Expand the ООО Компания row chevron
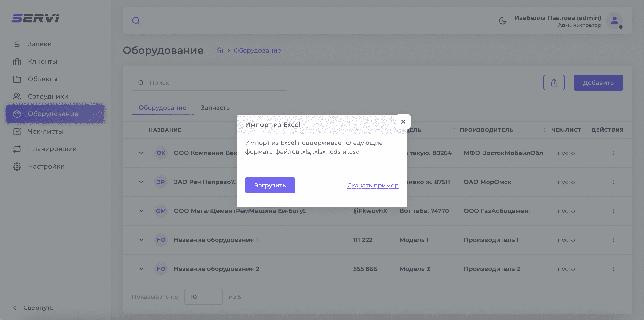Viewport: 644px width, 320px height. point(141,153)
